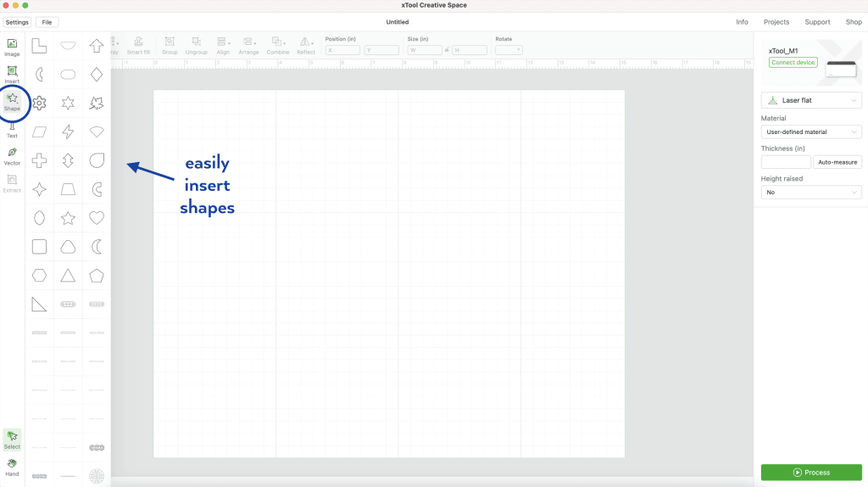Open the Combine dropdown
868x487 pixels.
[278, 46]
